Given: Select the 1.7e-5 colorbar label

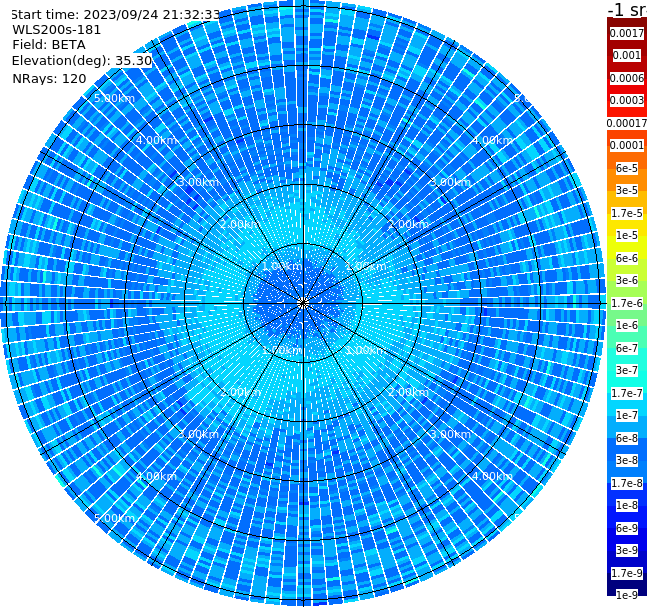Looking at the screenshot, I should pos(627,213).
